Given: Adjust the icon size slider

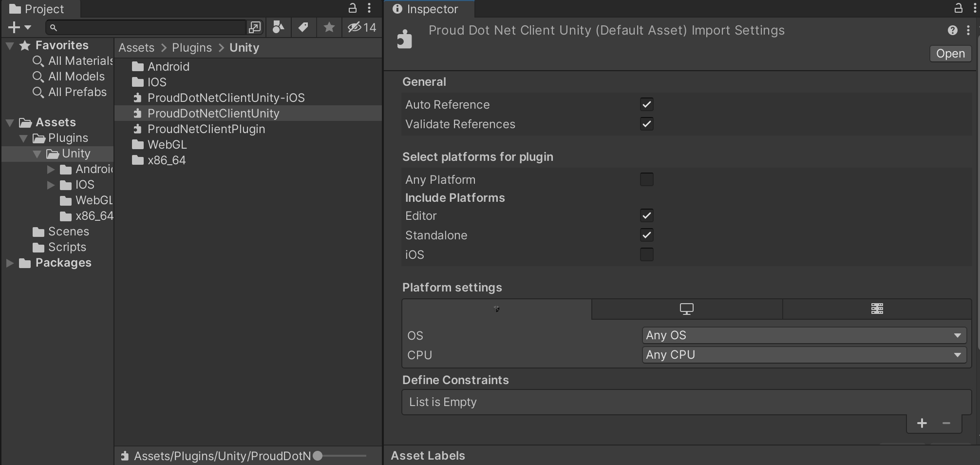Looking at the screenshot, I should click(318, 456).
